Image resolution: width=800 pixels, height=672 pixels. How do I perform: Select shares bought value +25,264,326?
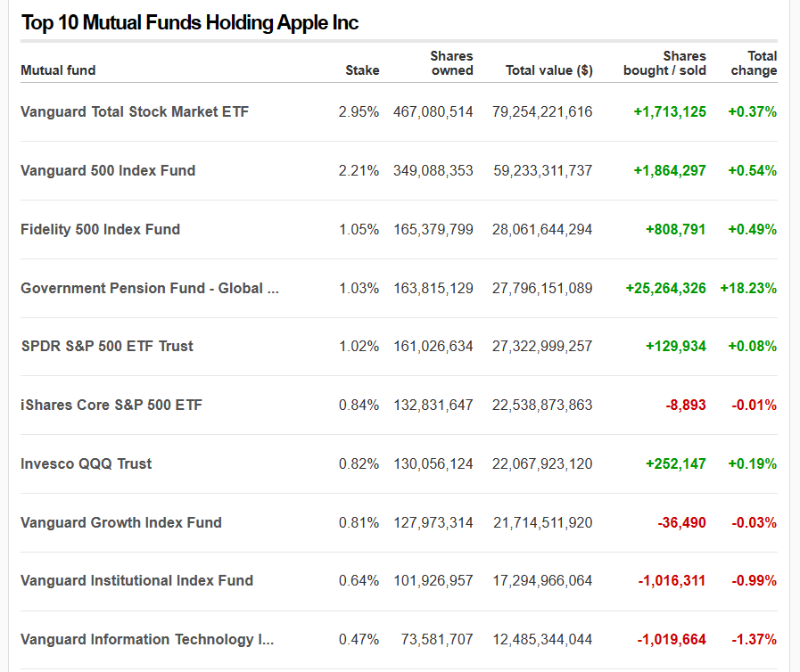click(x=666, y=288)
